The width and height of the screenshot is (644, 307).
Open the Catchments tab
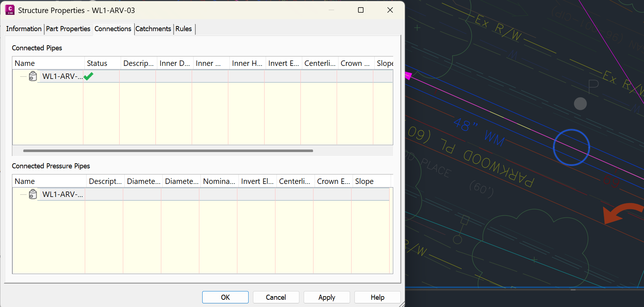point(153,29)
